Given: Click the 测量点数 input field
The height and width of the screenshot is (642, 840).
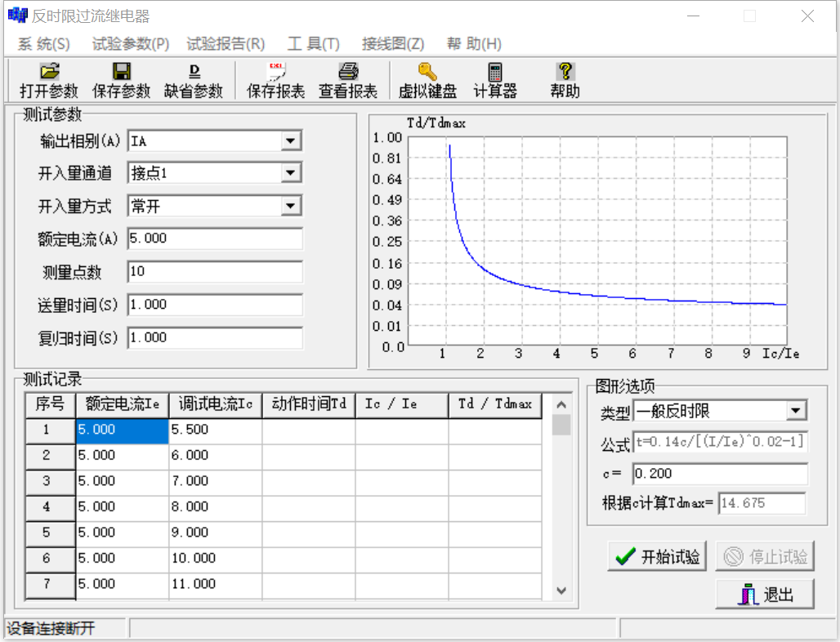Looking at the screenshot, I should [215, 271].
